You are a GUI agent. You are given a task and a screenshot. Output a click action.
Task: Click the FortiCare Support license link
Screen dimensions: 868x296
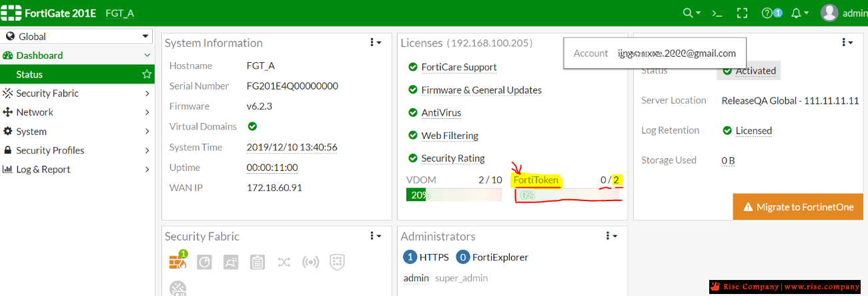tap(459, 67)
